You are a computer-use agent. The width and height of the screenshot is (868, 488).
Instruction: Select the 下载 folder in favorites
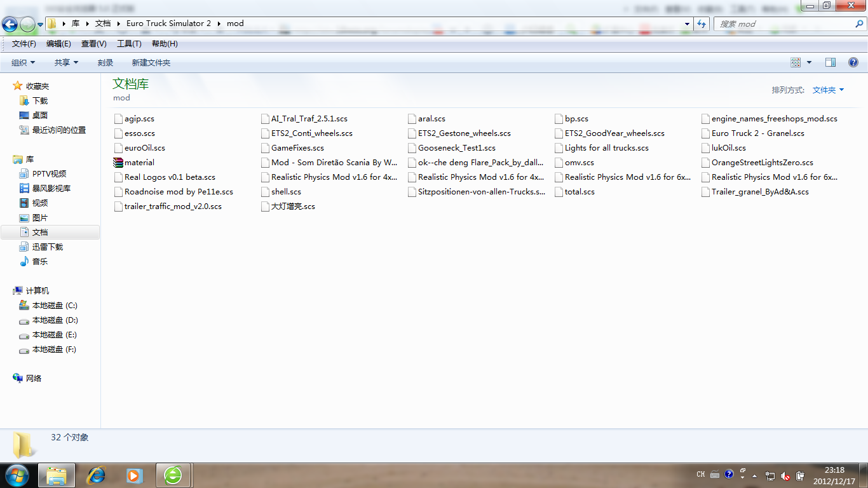click(39, 101)
